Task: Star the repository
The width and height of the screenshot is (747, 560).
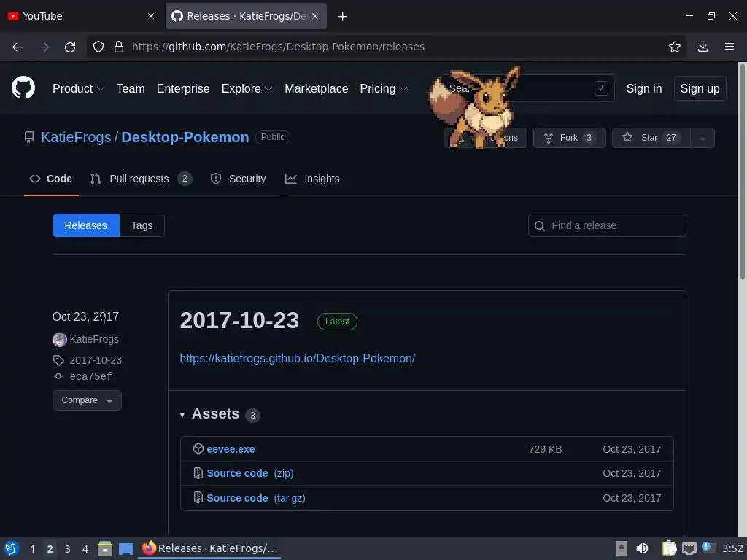Action: click(x=651, y=138)
